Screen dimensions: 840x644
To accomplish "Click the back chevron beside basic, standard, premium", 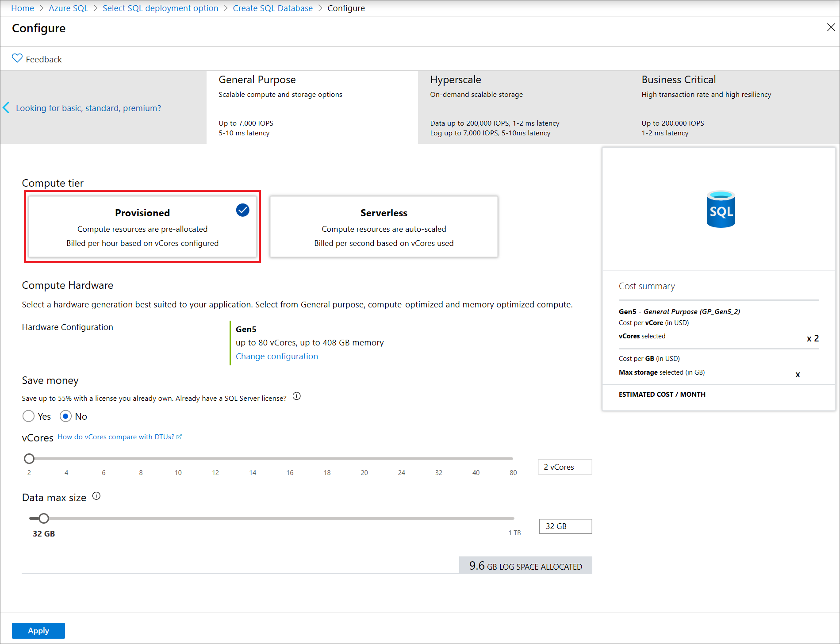I will 6,107.
